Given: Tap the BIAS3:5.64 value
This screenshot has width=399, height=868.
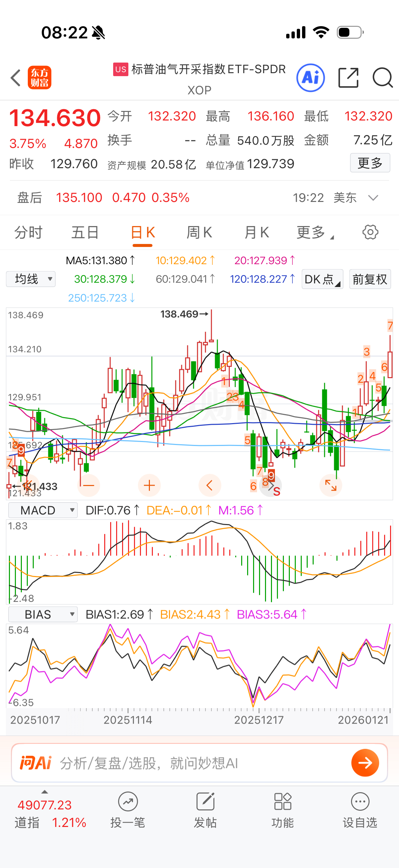Looking at the screenshot, I should click(x=272, y=614).
